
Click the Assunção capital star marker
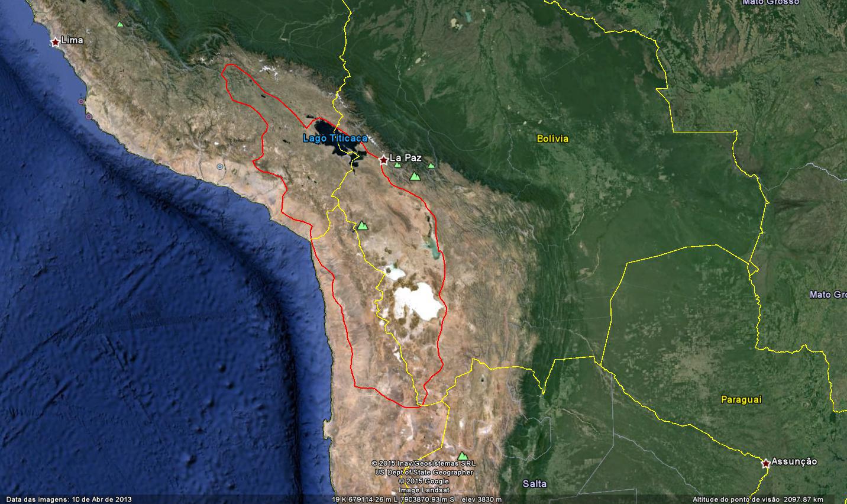[765, 463]
